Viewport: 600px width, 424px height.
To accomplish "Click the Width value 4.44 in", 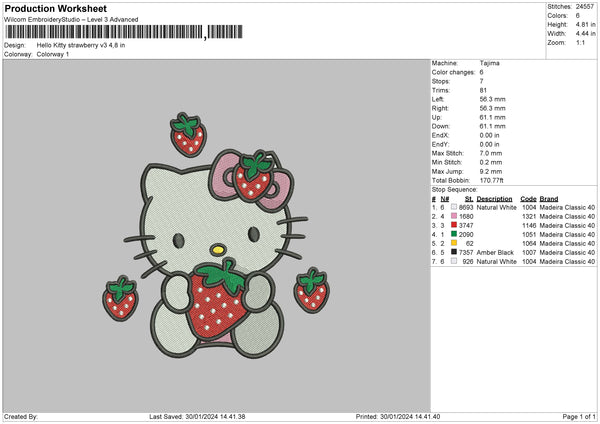I will (585, 34).
